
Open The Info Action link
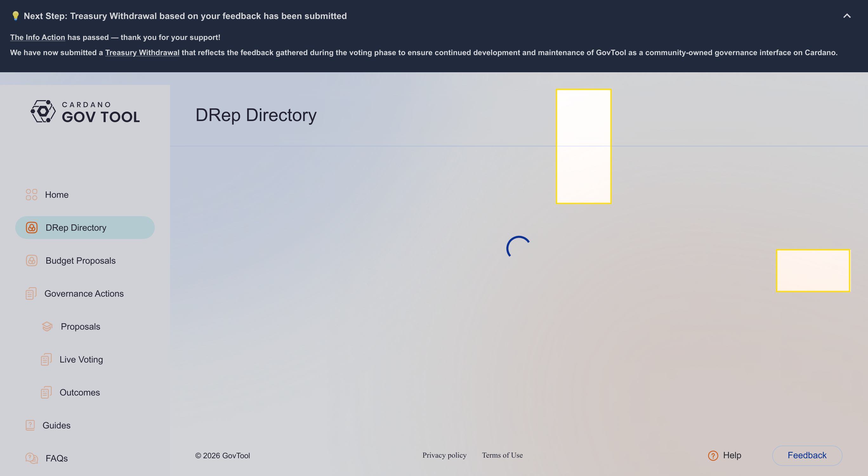tap(37, 37)
